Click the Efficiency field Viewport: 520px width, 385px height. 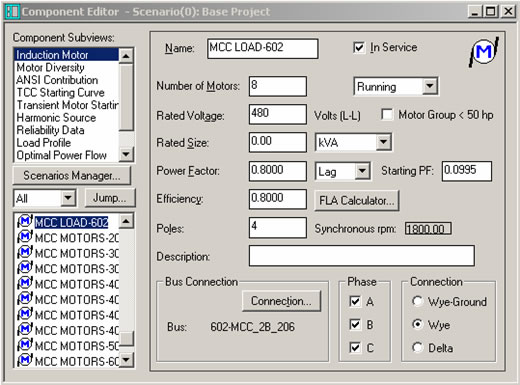click(278, 199)
